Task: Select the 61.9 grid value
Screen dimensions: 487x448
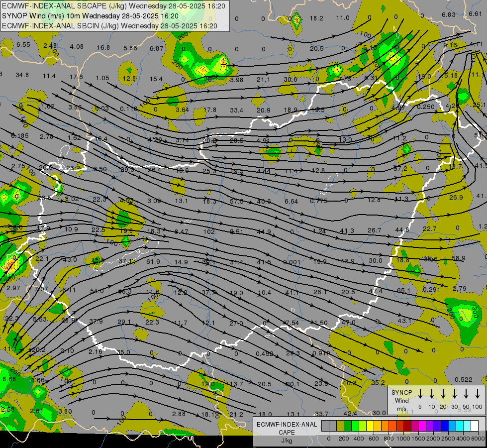Action: tap(153, 261)
